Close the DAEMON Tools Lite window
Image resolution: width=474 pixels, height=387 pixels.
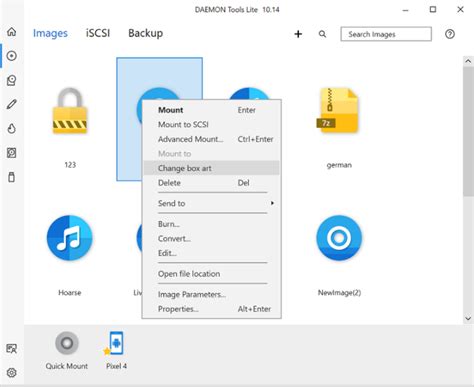pyautogui.click(x=460, y=9)
